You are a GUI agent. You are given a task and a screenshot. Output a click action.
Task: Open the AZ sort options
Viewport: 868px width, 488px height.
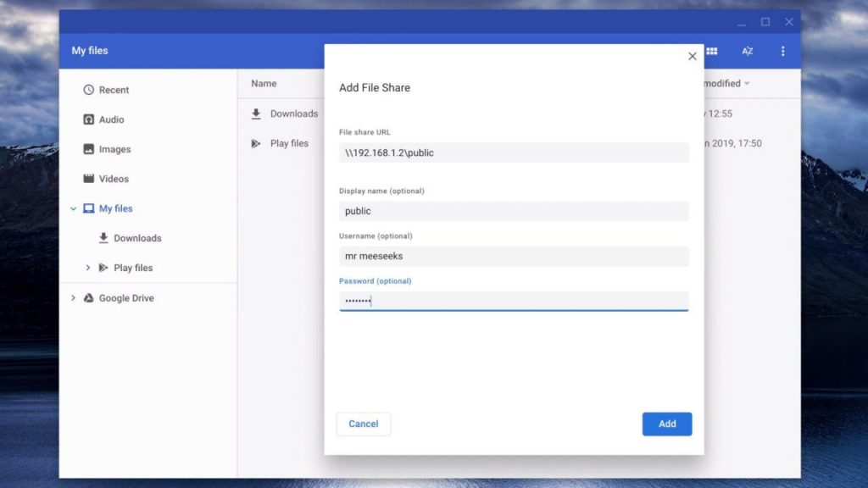748,51
